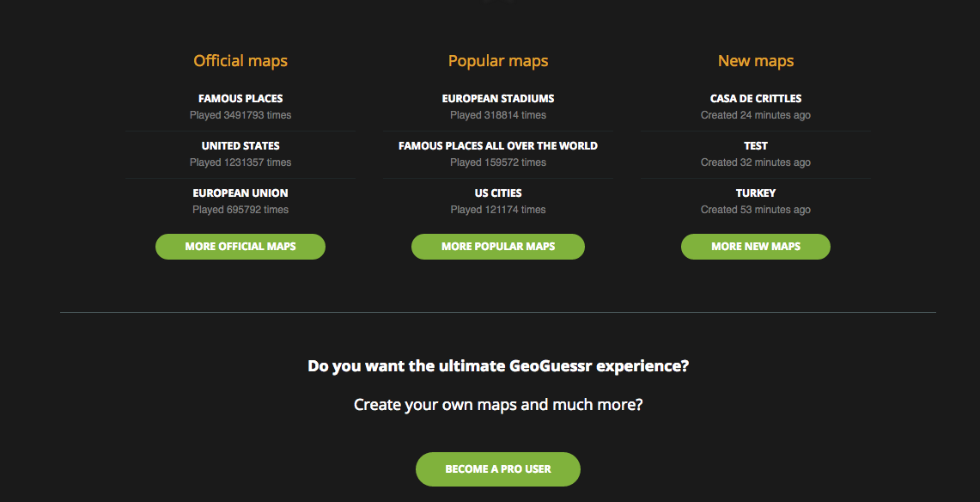
Task: Click the Popular maps heading
Action: [x=498, y=61]
